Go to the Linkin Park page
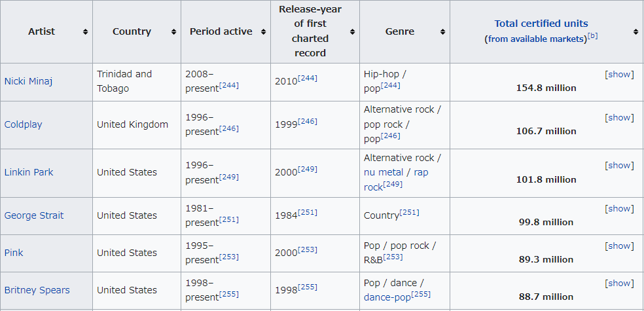The width and height of the screenshot is (644, 311). [29, 172]
